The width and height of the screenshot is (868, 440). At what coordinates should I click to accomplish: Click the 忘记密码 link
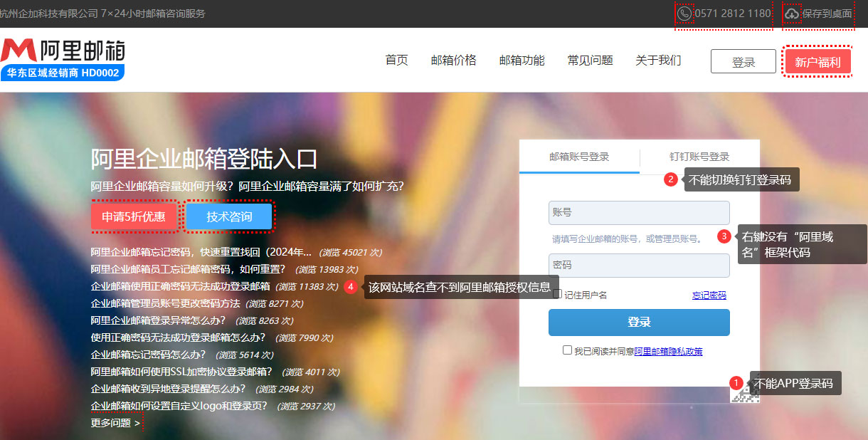[x=709, y=295]
